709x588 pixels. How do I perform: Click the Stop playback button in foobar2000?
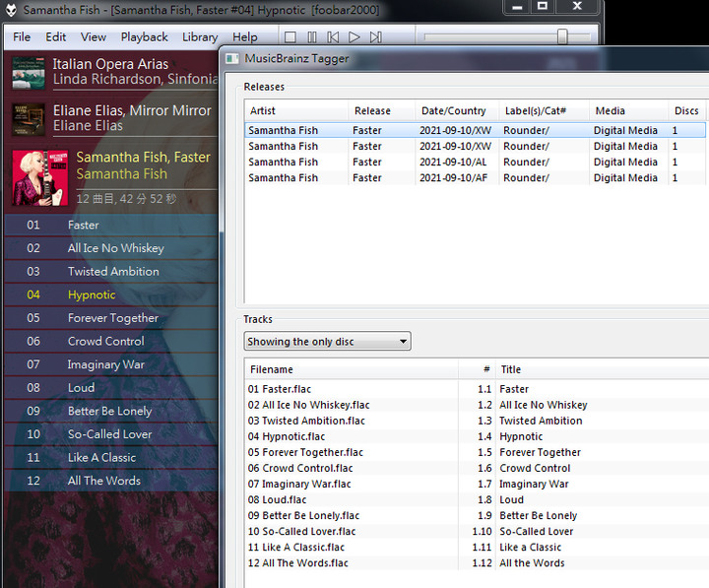point(290,37)
